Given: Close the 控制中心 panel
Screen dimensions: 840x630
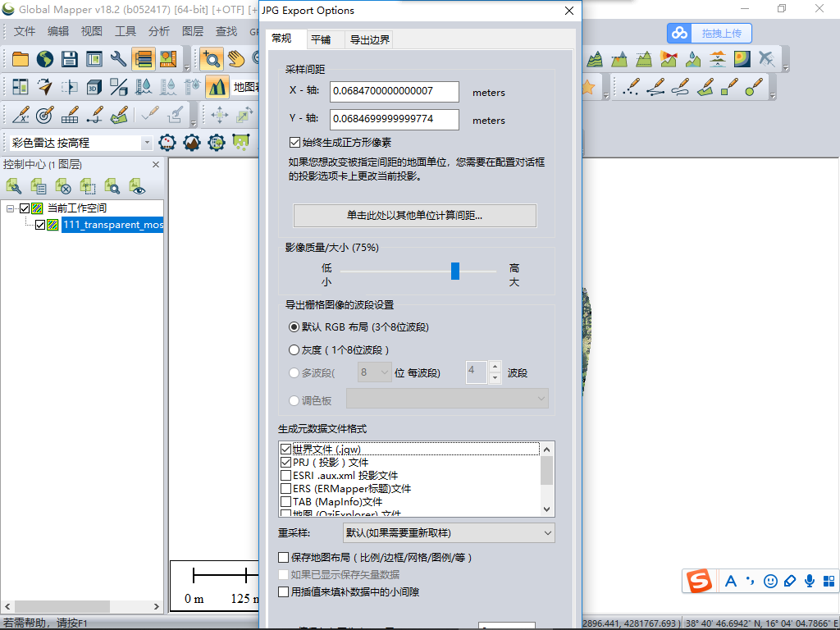Looking at the screenshot, I should click(x=156, y=164).
